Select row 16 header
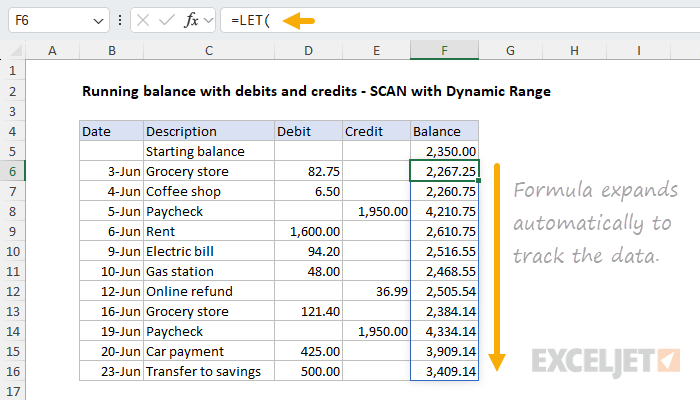 pyautogui.click(x=12, y=371)
